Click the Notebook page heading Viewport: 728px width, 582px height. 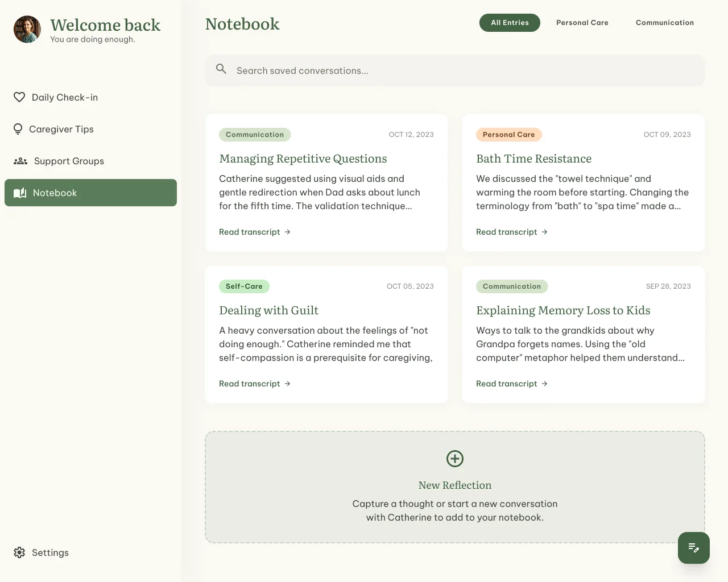point(242,24)
